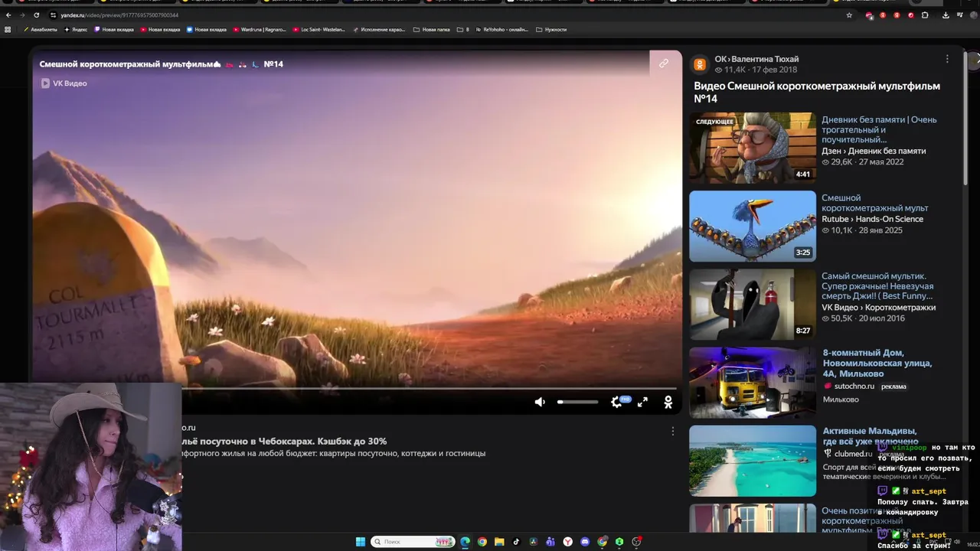Open the Нужности bookmarks folder
Screen dimensions: 980x551
(551, 30)
